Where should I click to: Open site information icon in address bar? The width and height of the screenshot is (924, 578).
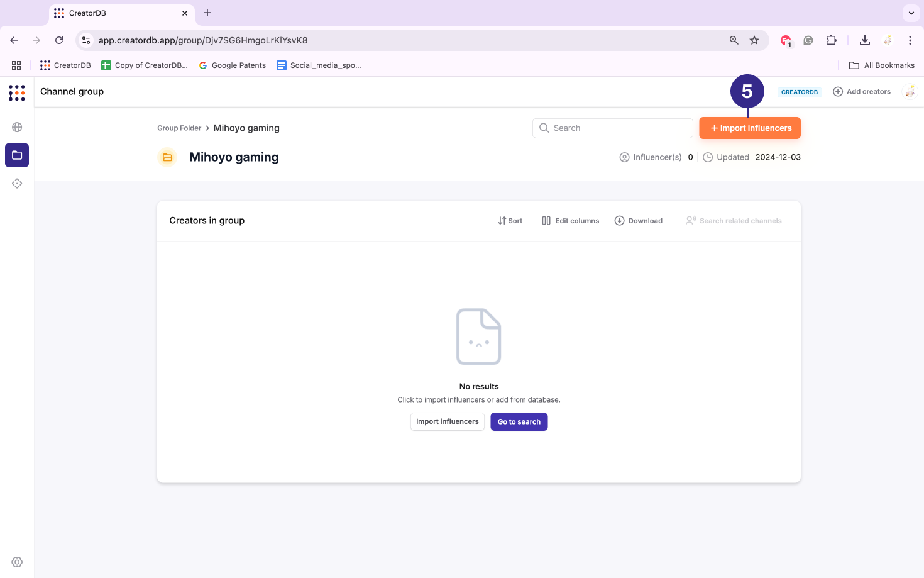coord(86,40)
